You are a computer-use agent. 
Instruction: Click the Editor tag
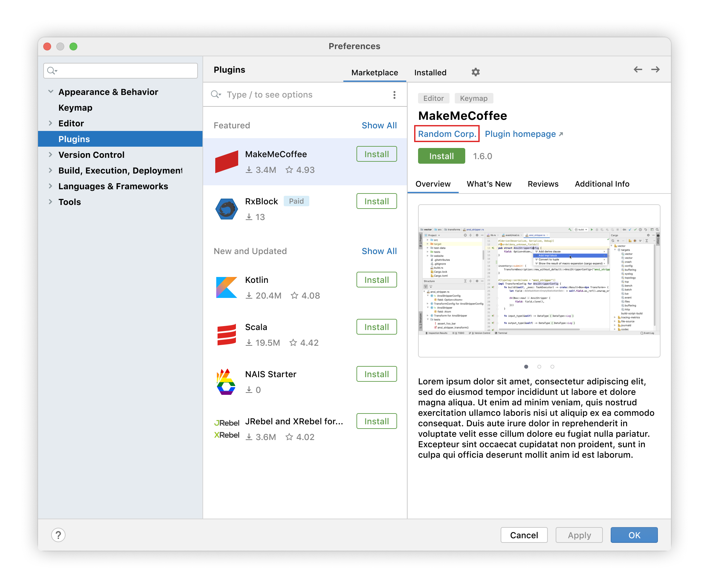click(433, 98)
